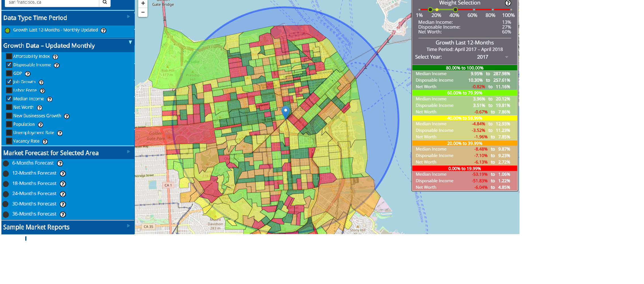Screen dimensions: 644x284
Task: Select the 30-Months Forecast radio button
Action: pyautogui.click(x=6, y=204)
